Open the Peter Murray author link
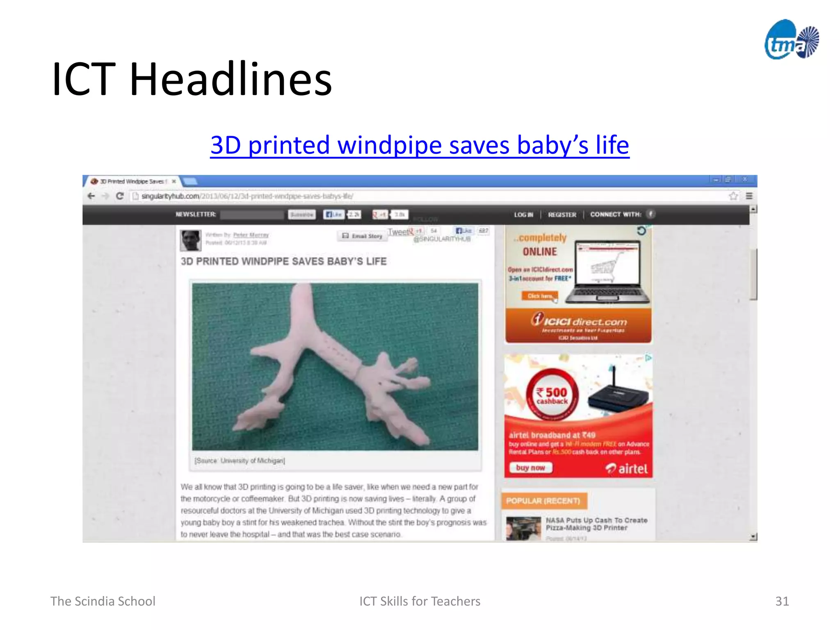The height and width of the screenshot is (630, 840). pyautogui.click(x=251, y=235)
